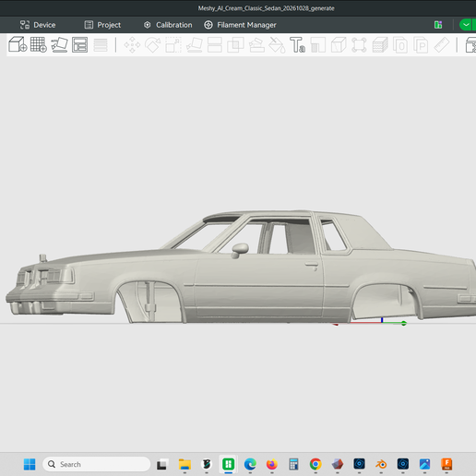Click the square frame with corner handles icon

359,45
